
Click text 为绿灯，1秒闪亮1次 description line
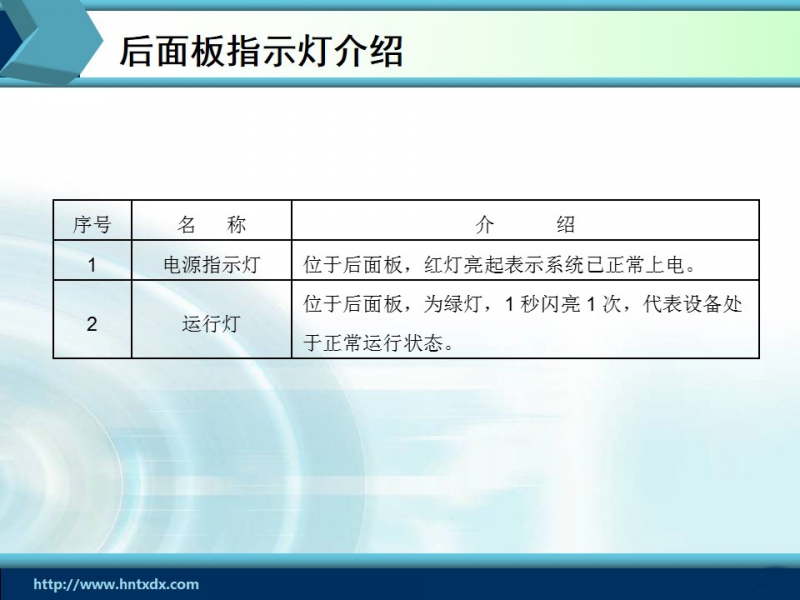522,304
